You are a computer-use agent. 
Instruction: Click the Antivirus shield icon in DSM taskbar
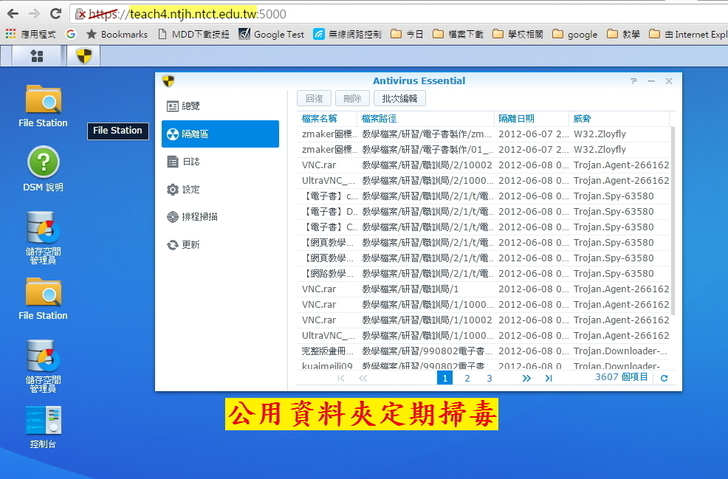tap(83, 55)
